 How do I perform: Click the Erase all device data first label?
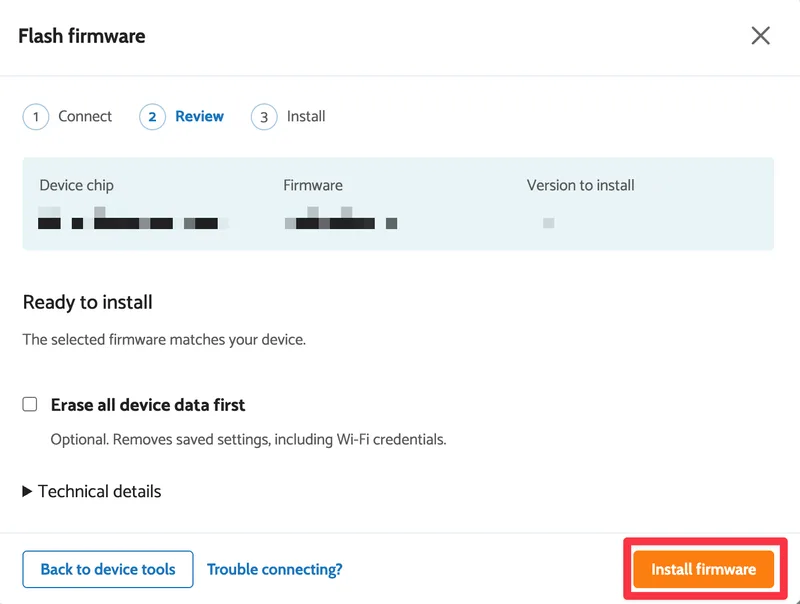click(148, 405)
